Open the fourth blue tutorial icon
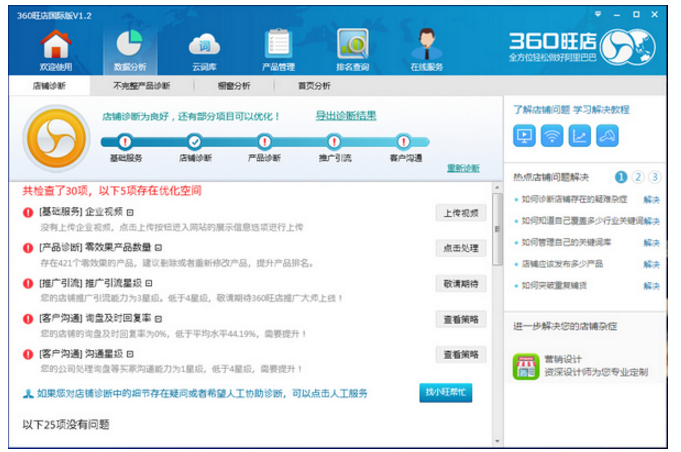 click(607, 136)
